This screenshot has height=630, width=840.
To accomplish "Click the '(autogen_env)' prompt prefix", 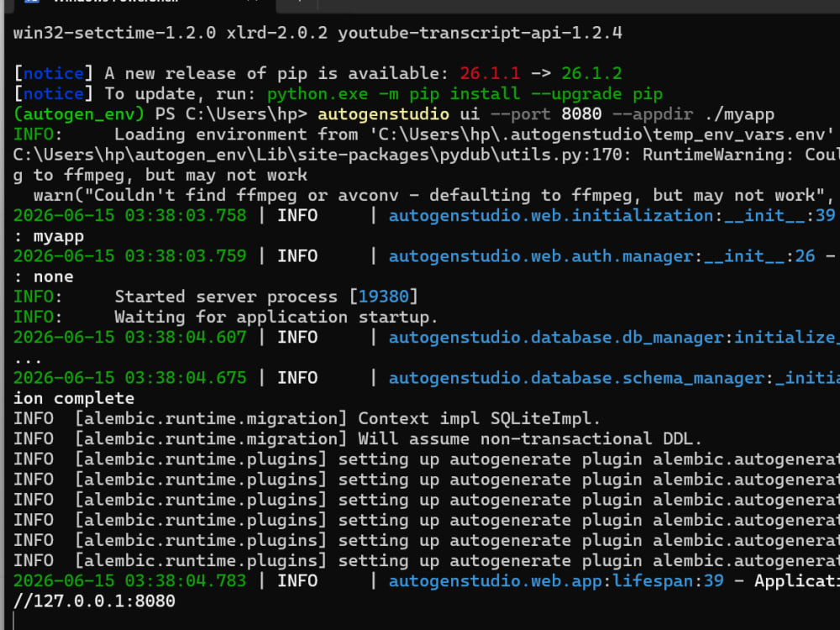I will (x=79, y=114).
